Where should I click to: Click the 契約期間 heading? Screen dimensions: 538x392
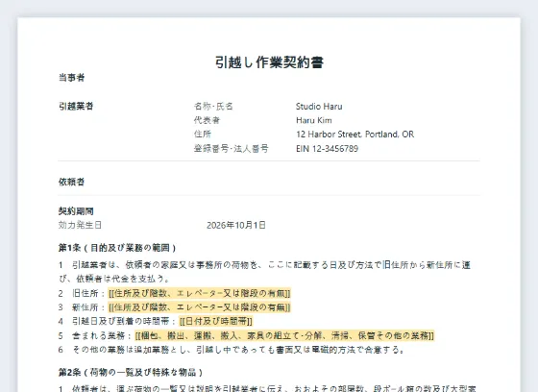(x=76, y=210)
